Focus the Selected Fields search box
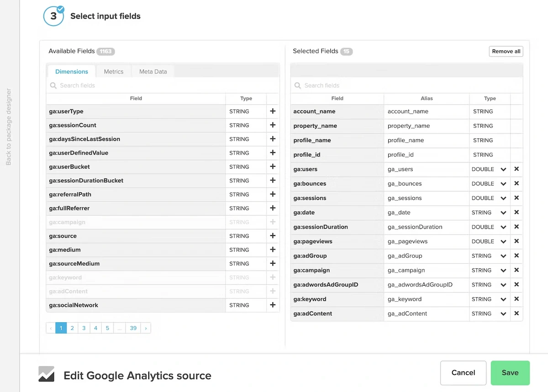This screenshot has height=392, width=548. coord(407,85)
